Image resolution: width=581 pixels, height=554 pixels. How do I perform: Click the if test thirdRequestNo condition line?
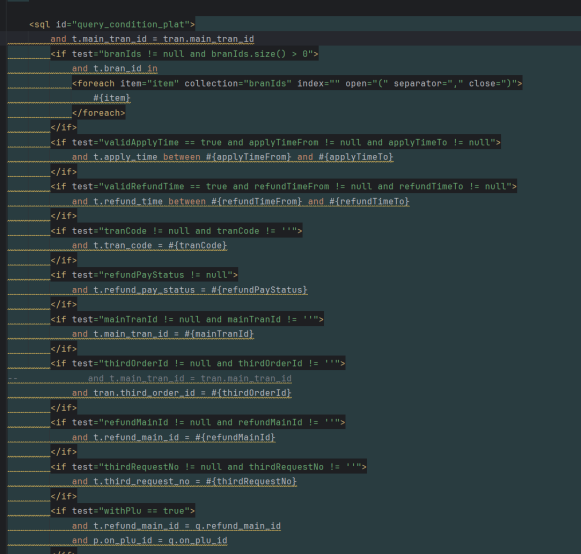[209, 467]
